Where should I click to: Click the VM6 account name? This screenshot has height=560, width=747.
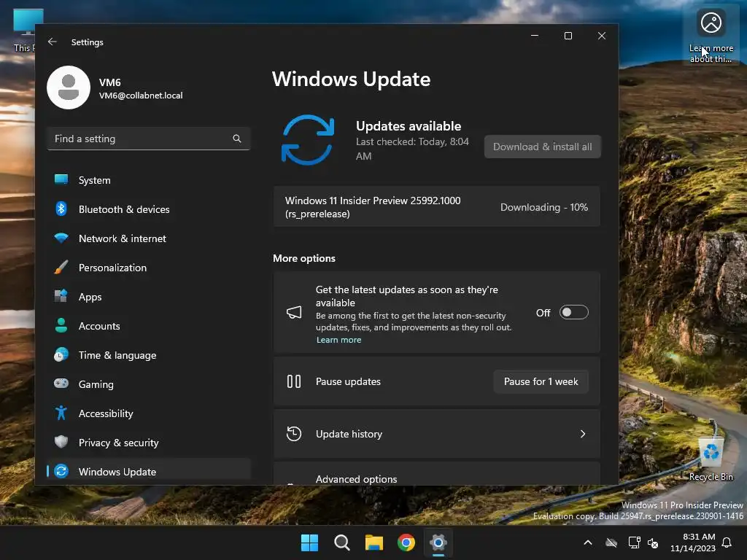pos(110,82)
